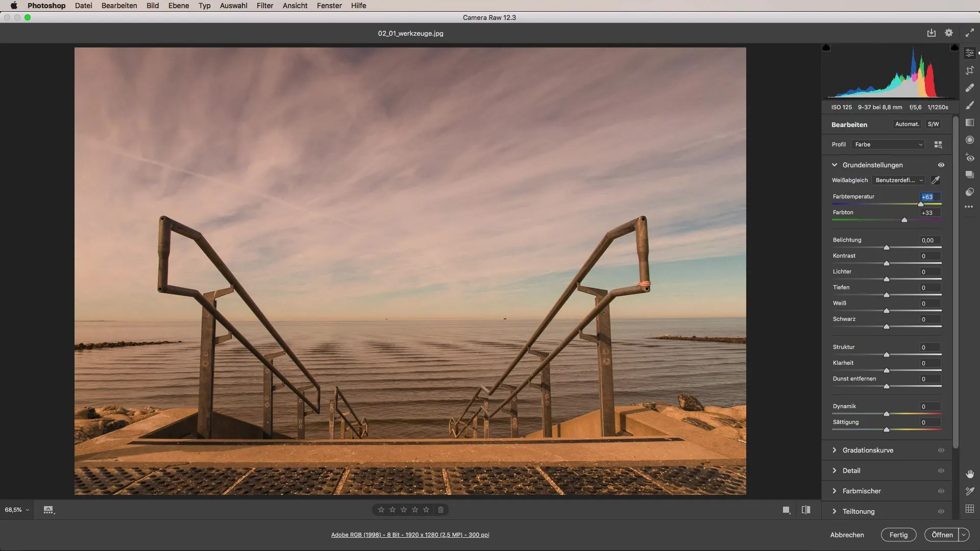This screenshot has width=980, height=551.
Task: Toggle Farbmischer visibility eye
Action: (x=941, y=491)
